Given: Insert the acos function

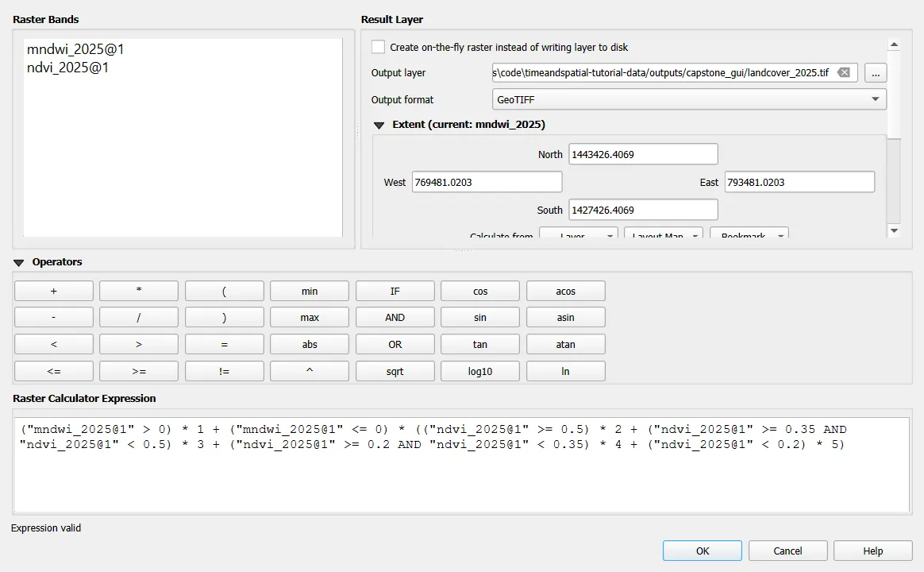Looking at the screenshot, I should (566, 291).
